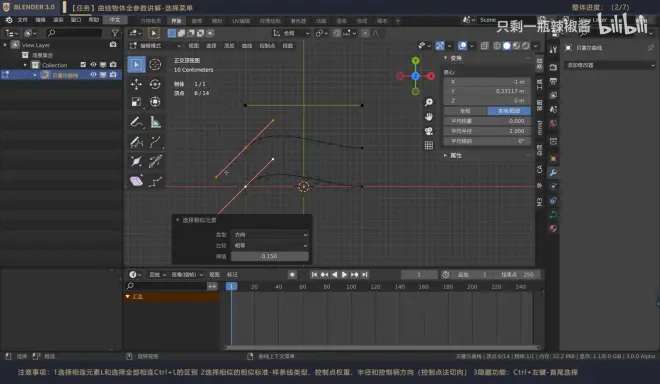This screenshot has width=660, height=384.
Task: Toggle the gizmo display button
Action: 440,45
